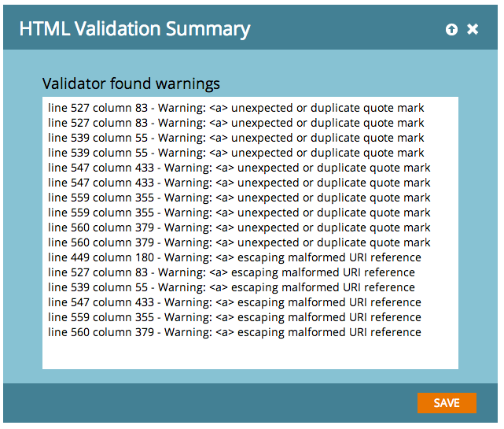Click empty space below the last warning
The width and height of the screenshot is (504, 429).
250,353
